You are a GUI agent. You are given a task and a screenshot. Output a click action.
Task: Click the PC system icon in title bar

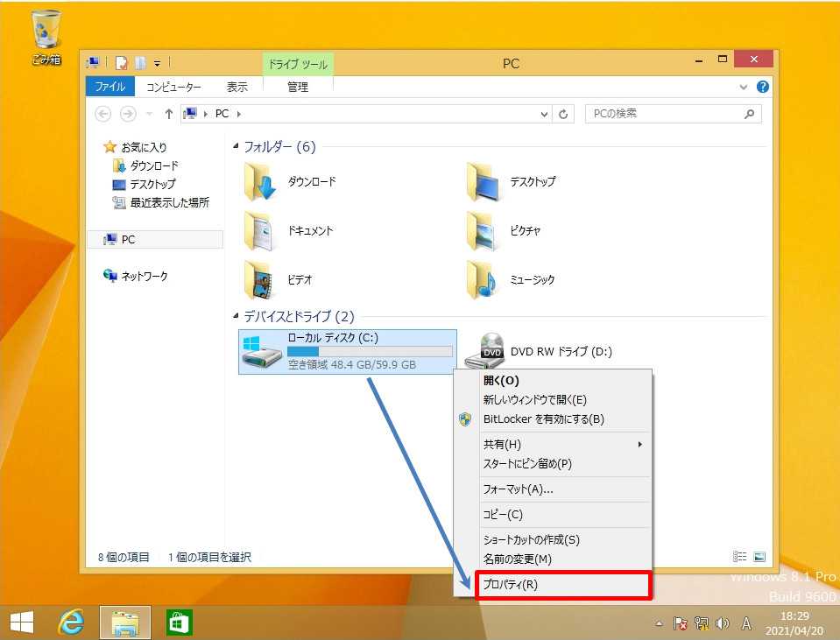(x=93, y=63)
